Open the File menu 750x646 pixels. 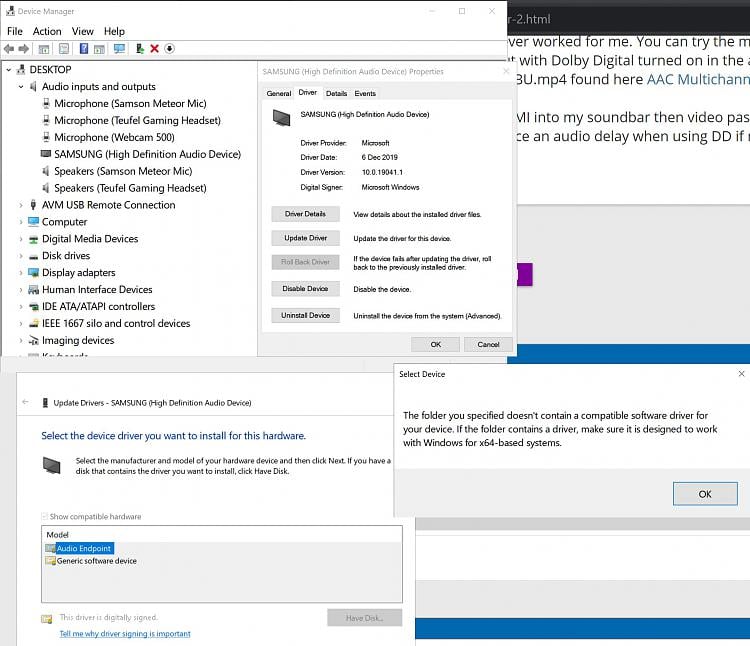[x=15, y=31]
